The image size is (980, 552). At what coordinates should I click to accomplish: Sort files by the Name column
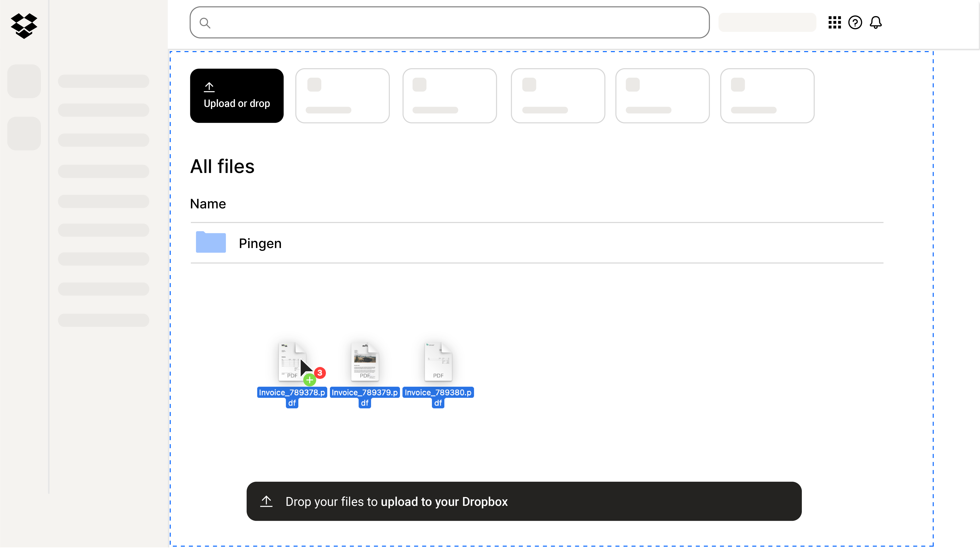click(x=208, y=204)
